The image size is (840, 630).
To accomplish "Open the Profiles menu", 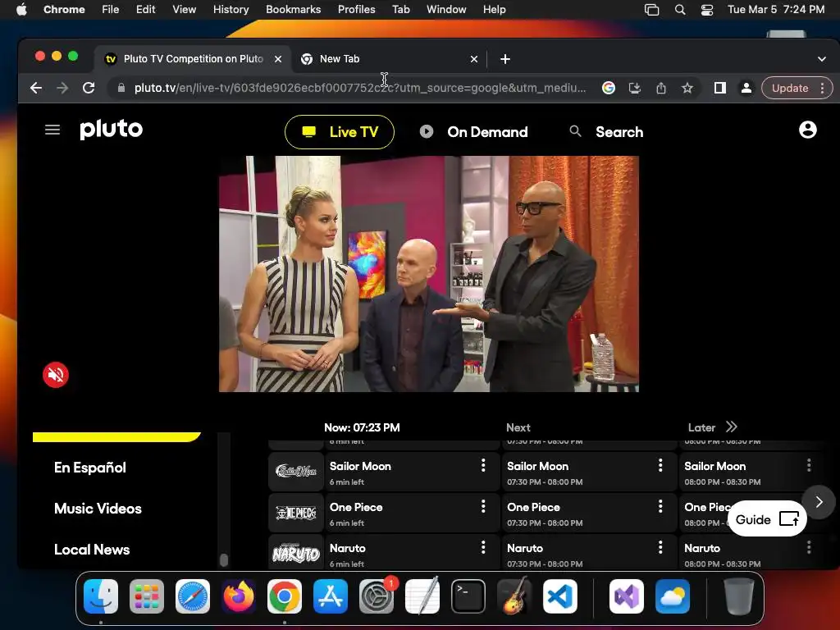I will [356, 9].
